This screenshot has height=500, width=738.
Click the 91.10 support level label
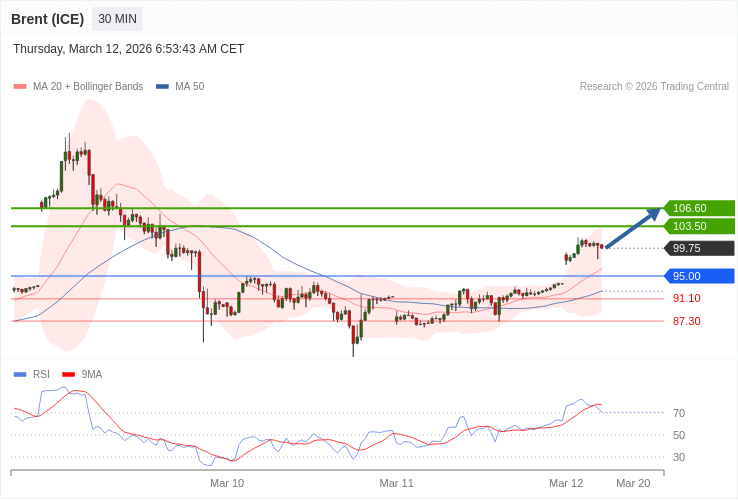[x=686, y=298]
